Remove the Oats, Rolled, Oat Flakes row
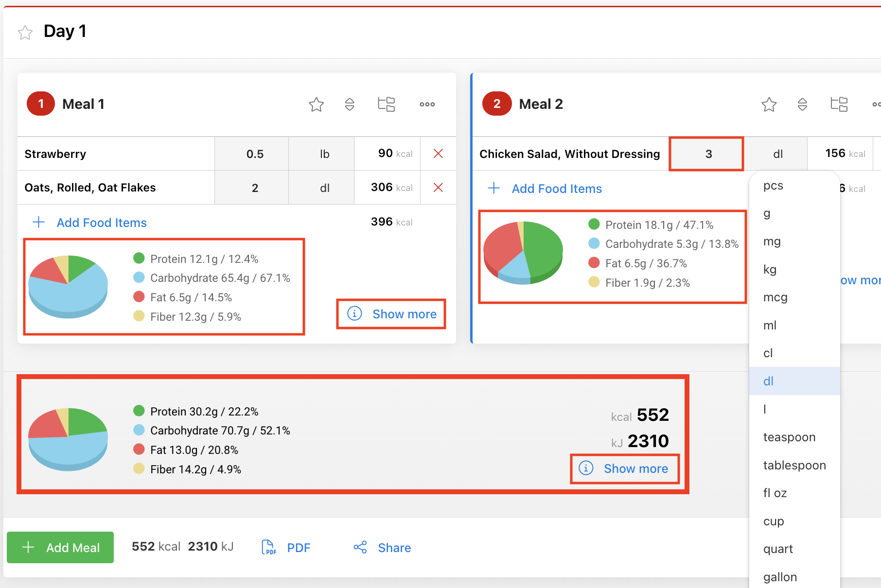The height and width of the screenshot is (588, 881). pos(438,188)
